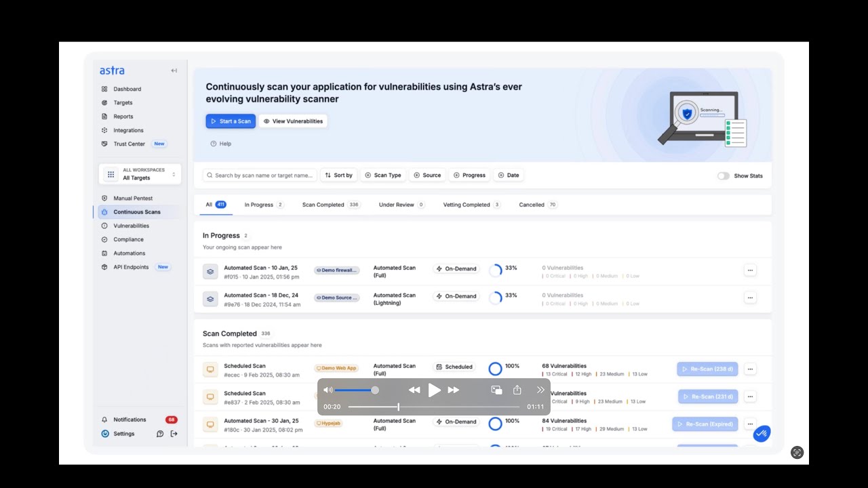
Task: Open options menu for #e837 scheduled scan
Action: (x=750, y=396)
